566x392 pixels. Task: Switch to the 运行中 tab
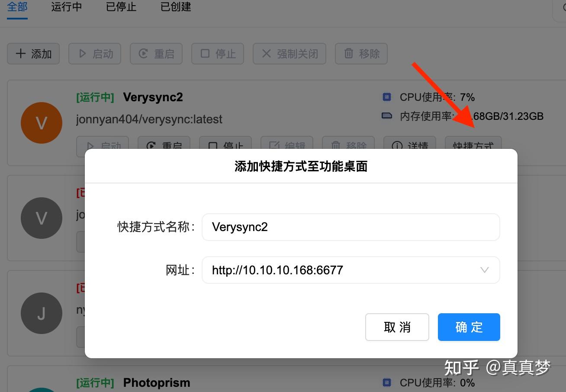point(66,7)
